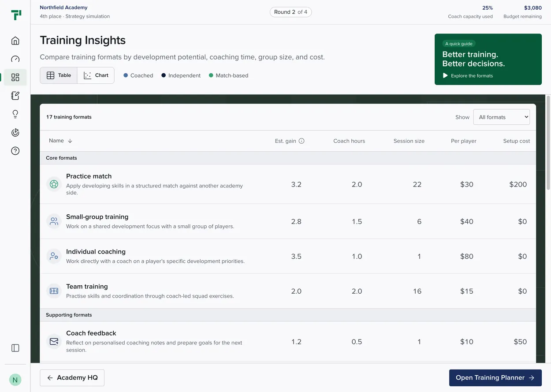The image size is (551, 392).
Task: Sort by the Name arrow icon
Action: pyautogui.click(x=70, y=141)
